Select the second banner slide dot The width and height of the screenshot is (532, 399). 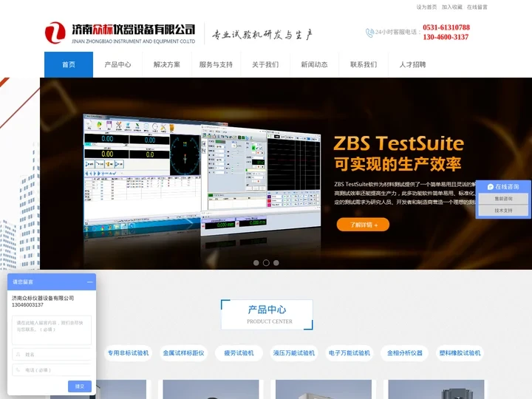pyautogui.click(x=266, y=263)
